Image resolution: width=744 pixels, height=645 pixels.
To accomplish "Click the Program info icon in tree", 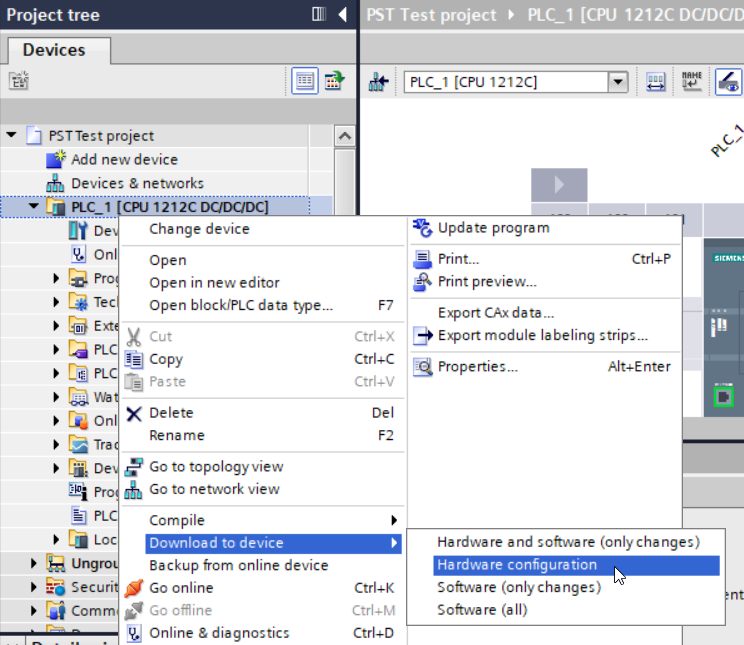I will (x=78, y=492).
